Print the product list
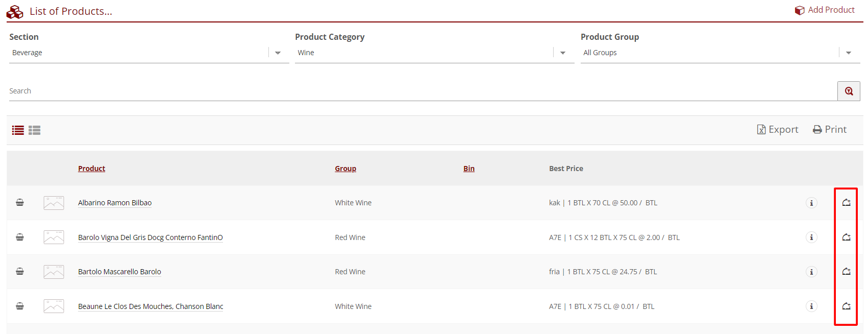Viewport: 868px width, 334px height. (830, 130)
